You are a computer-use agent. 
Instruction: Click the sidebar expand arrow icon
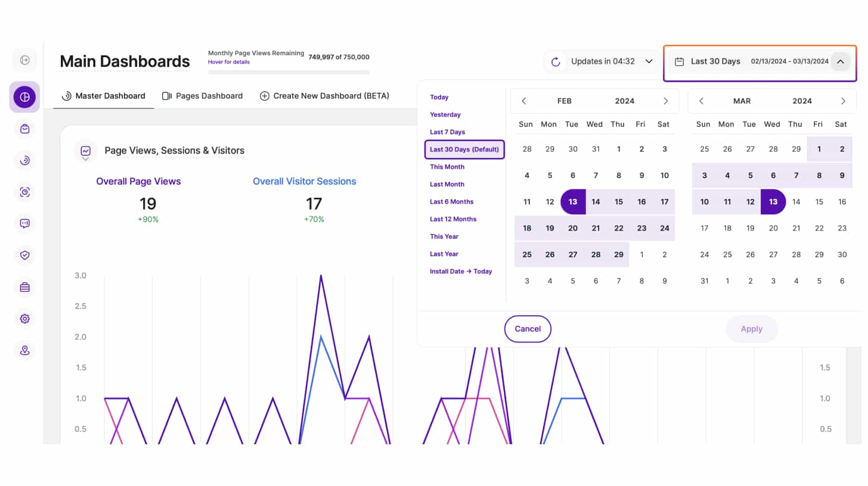click(24, 60)
